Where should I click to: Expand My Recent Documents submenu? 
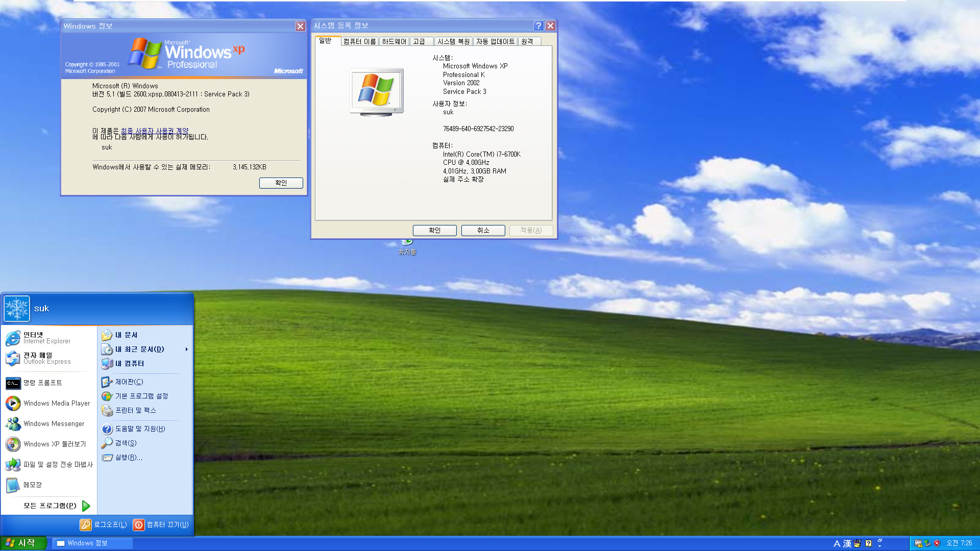click(x=145, y=349)
